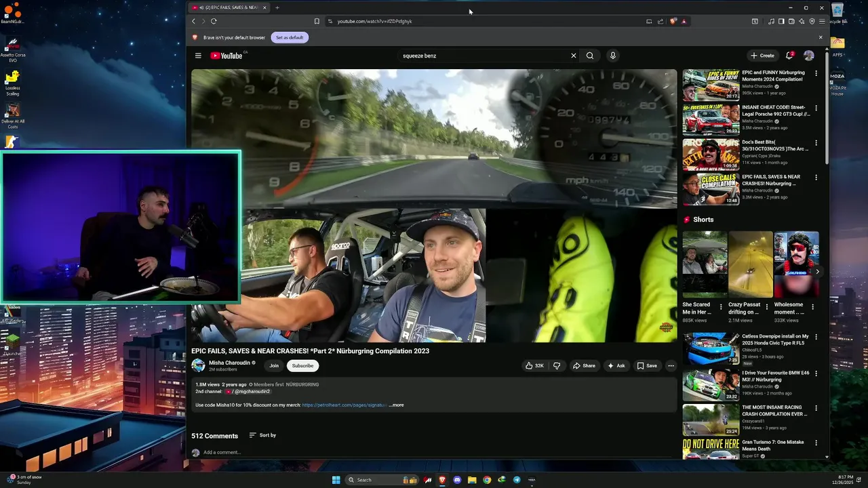The image size is (868, 488).
Task: Open the petrolheart.com merch link
Action: (x=344, y=405)
